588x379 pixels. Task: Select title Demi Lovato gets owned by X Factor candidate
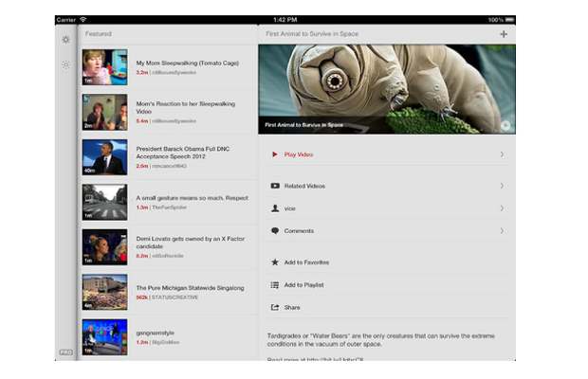tap(190, 243)
